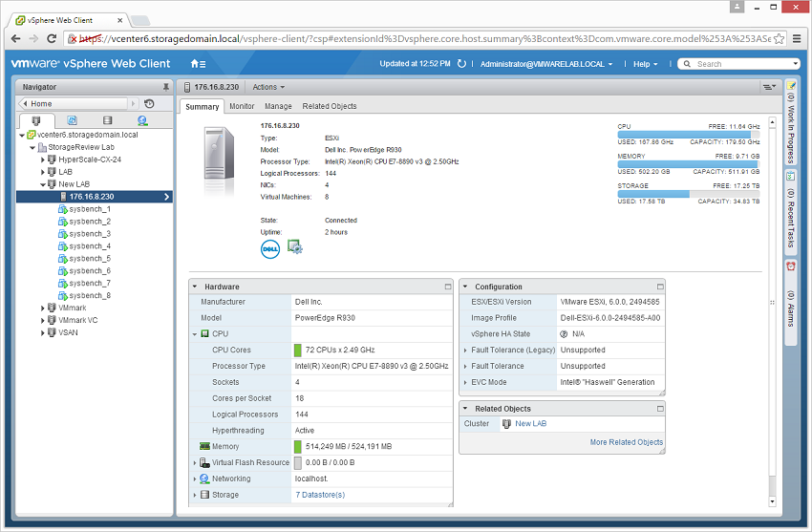Viewport: 812px width, 532px height.
Task: Click the insecure HTTPS warning icon
Action: click(73, 39)
